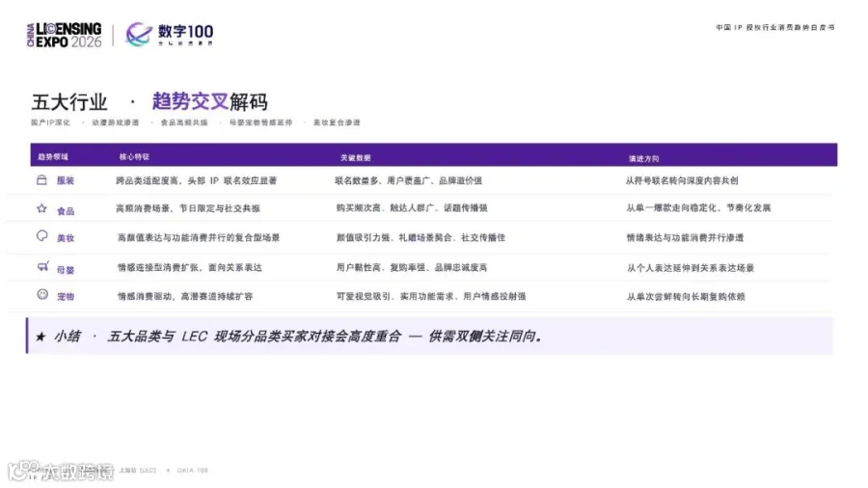Click the 食品 category label
The image size is (868, 488).
(66, 211)
